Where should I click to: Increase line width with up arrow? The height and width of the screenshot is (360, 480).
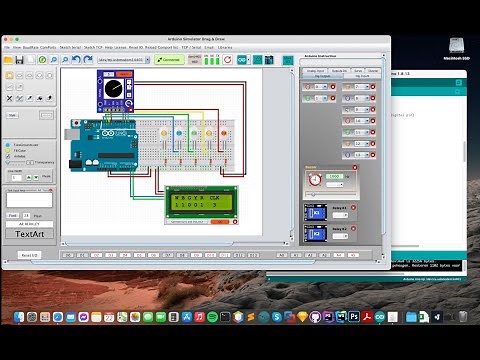[x=29, y=178]
